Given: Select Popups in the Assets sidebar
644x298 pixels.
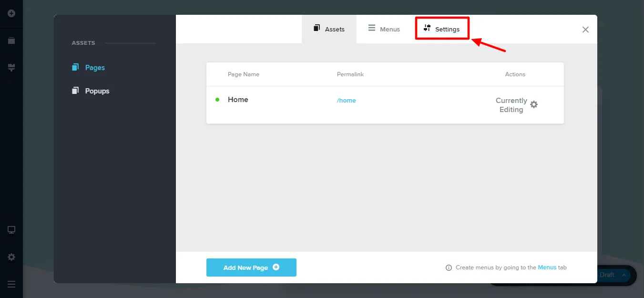Looking at the screenshot, I should [97, 91].
